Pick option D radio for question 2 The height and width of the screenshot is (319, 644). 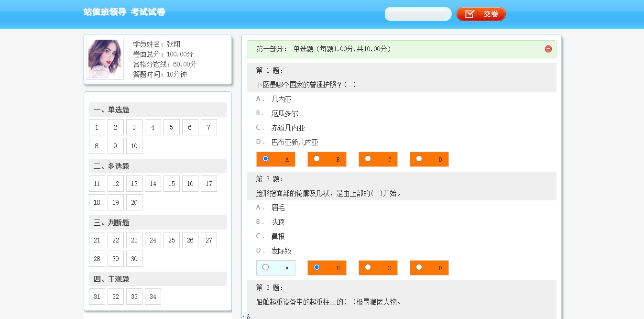pos(419,267)
